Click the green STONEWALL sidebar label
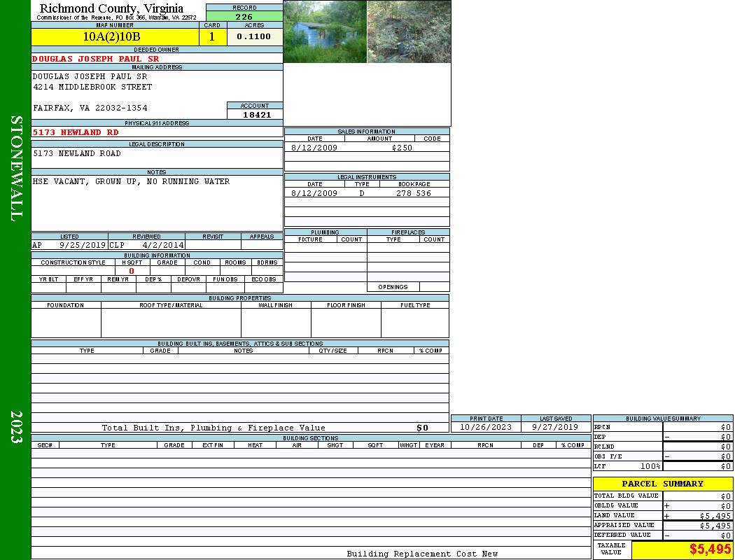 point(16,169)
